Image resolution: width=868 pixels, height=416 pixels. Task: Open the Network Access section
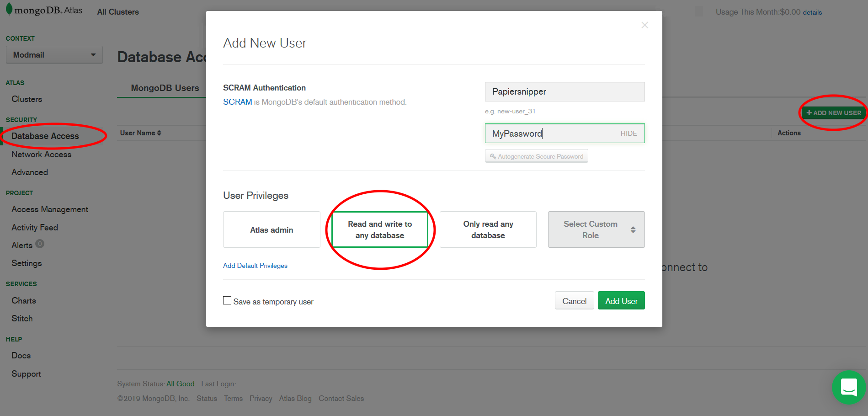[x=41, y=154]
